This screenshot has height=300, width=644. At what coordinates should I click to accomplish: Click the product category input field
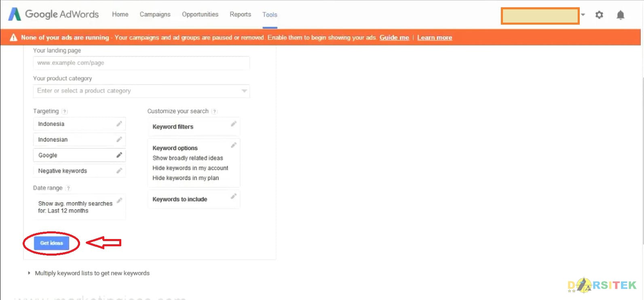point(141,91)
